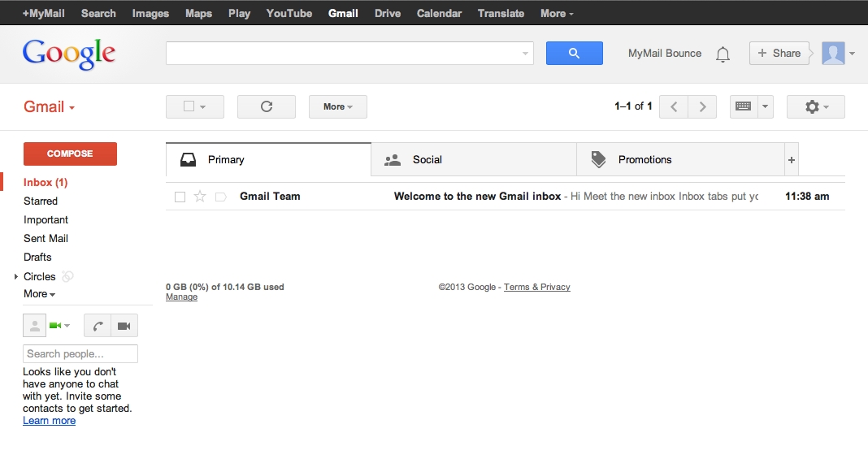
Task: Open YouTube from the top bar
Action: [289, 13]
